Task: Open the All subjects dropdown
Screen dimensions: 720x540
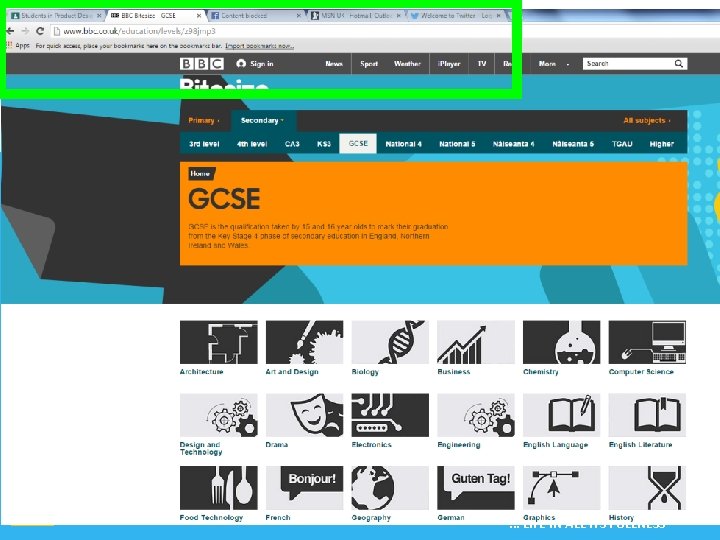Action: click(647, 120)
